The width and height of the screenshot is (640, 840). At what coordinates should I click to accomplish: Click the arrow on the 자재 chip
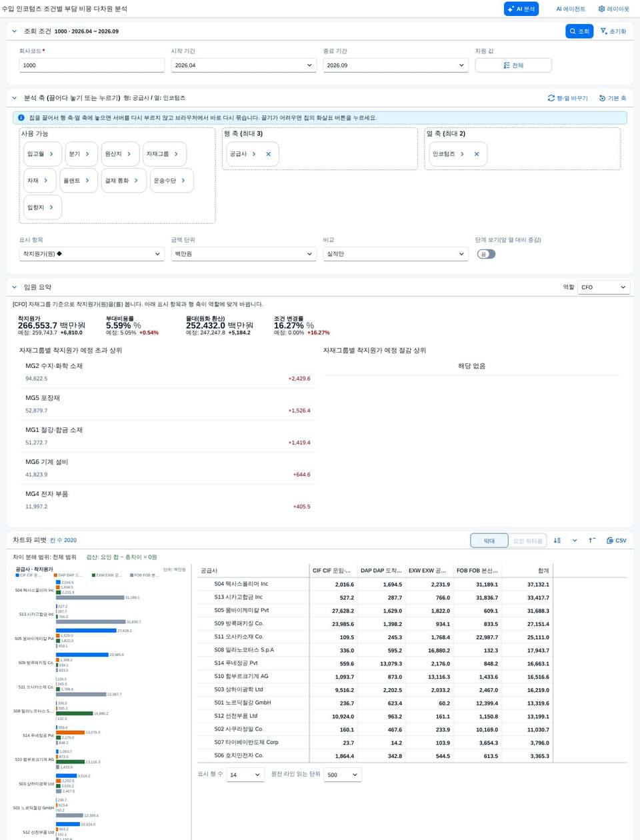click(x=46, y=181)
